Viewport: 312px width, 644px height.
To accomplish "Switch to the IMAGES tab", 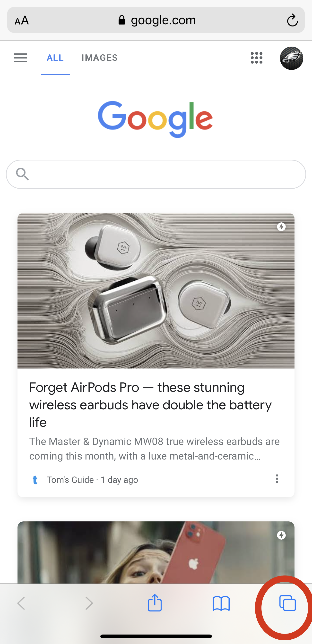I will (x=100, y=58).
